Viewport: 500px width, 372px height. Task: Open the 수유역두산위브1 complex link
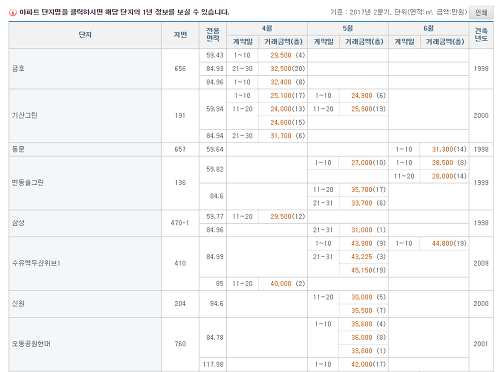pyautogui.click(x=36, y=263)
